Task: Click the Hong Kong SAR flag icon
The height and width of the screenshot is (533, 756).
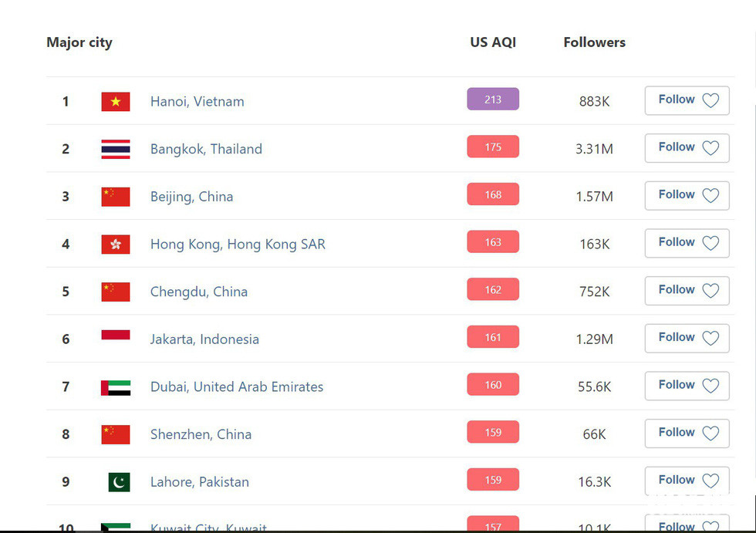Action: coord(116,245)
